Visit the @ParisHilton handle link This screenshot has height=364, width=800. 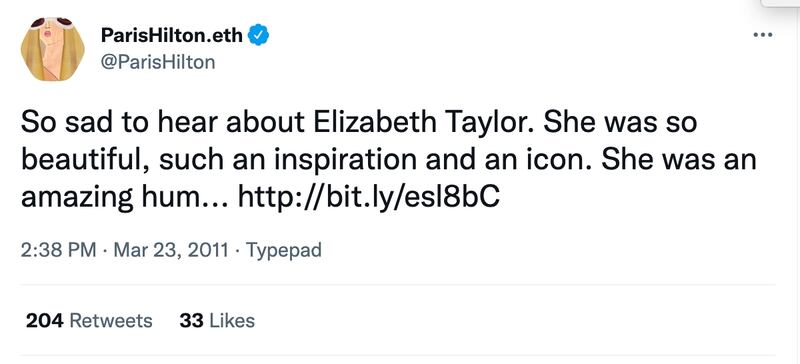click(158, 62)
